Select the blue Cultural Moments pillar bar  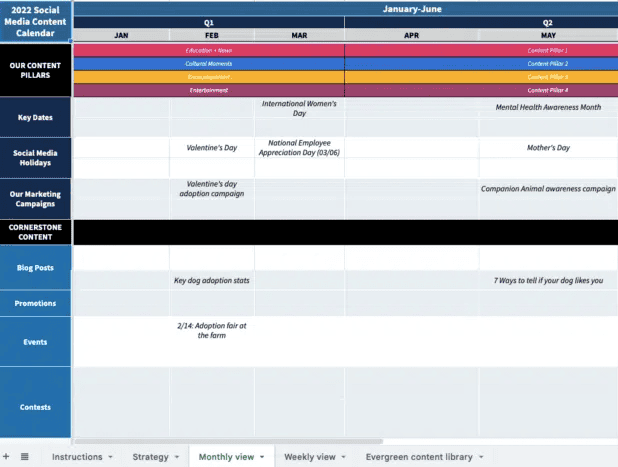(x=208, y=63)
